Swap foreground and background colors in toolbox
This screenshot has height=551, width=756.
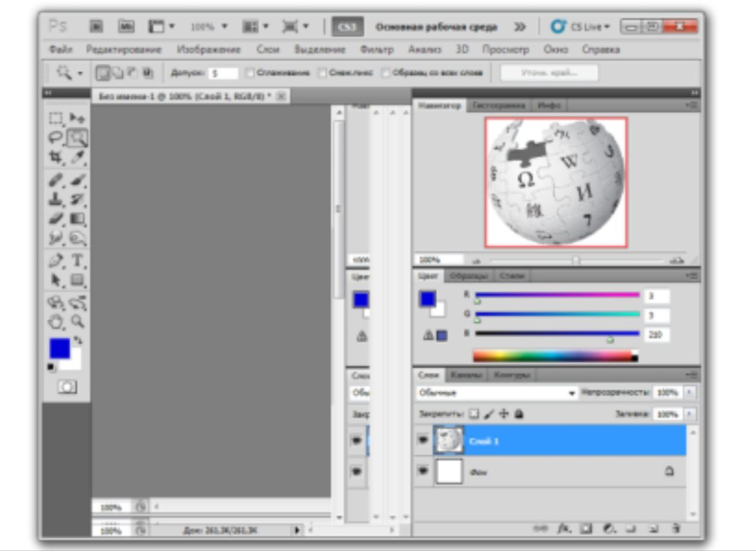[x=78, y=341]
